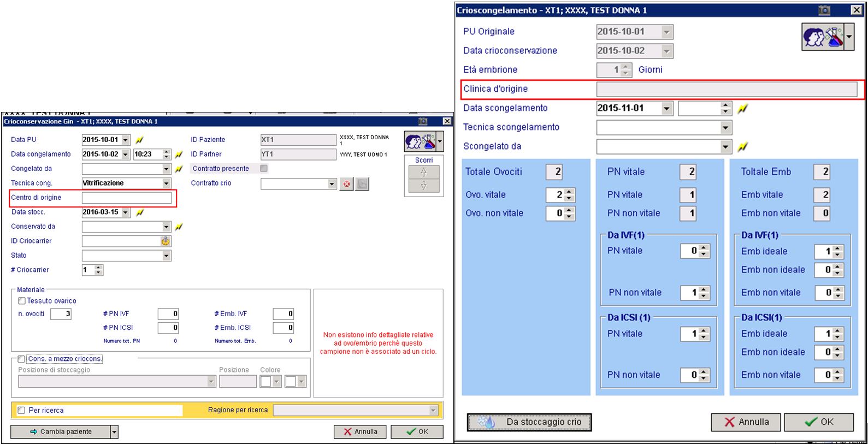This screenshot has width=868, height=445.
Task: Adjust Da IVF PN non vitale stepper
Action: pyautogui.click(x=704, y=293)
